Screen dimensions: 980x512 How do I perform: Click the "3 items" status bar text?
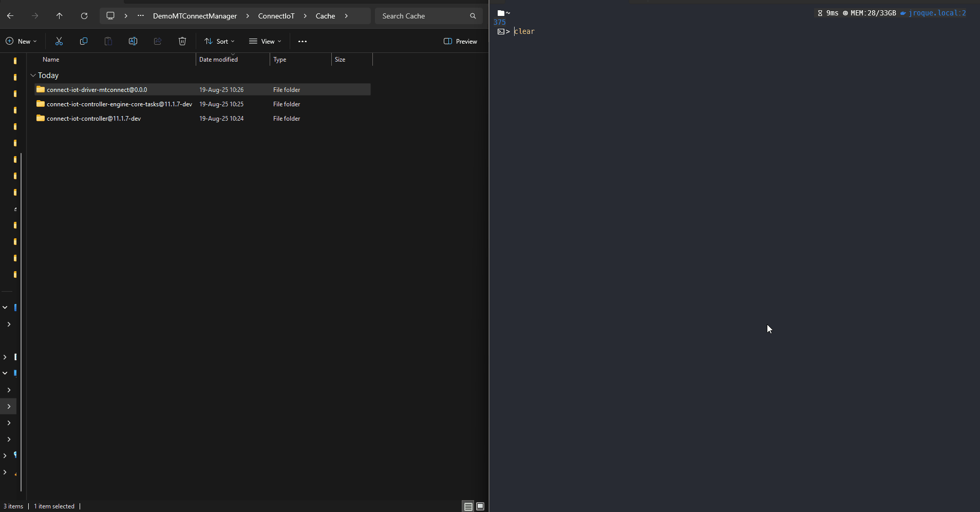point(13,506)
